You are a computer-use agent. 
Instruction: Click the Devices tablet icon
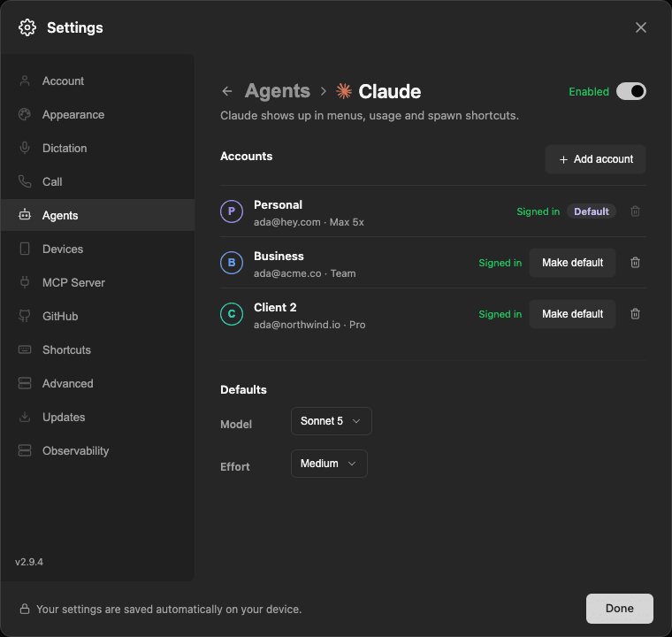click(25, 249)
